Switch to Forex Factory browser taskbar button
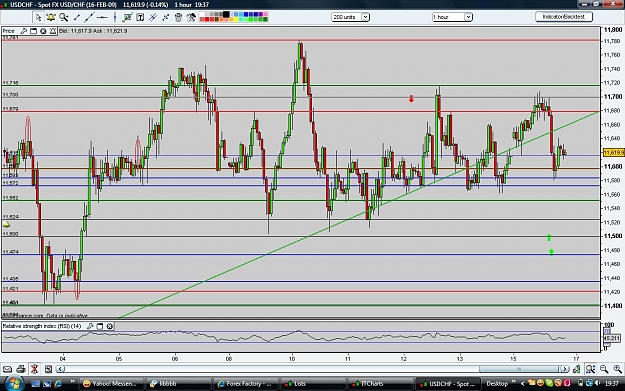Screen dimensions: 625x391 click(x=245, y=384)
